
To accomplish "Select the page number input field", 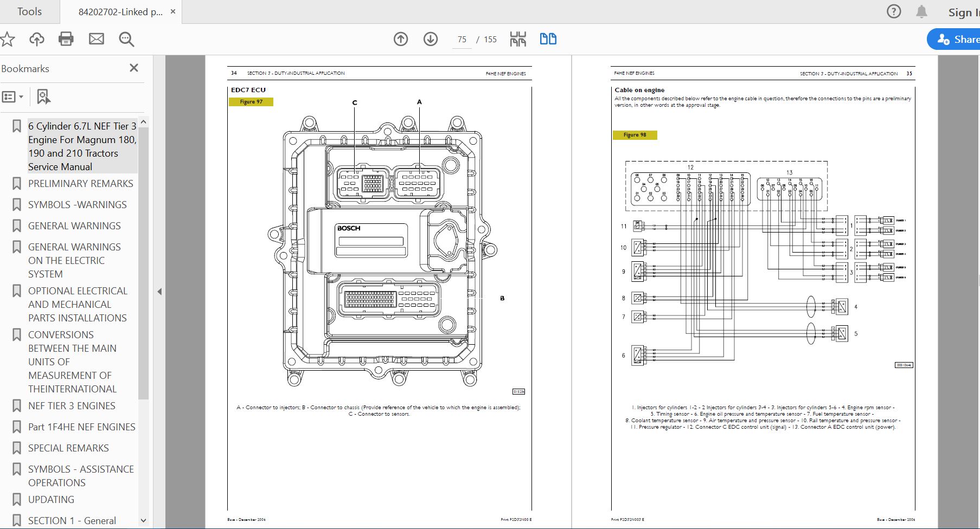I will tap(462, 40).
